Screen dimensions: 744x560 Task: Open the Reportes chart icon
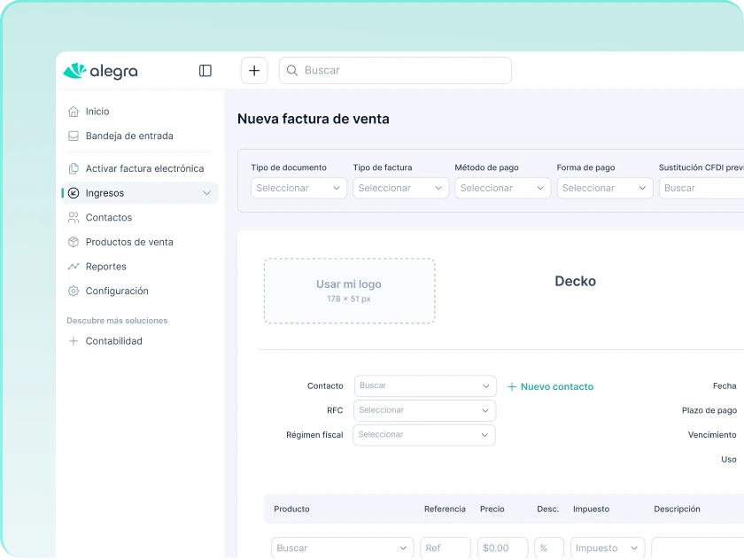click(74, 267)
